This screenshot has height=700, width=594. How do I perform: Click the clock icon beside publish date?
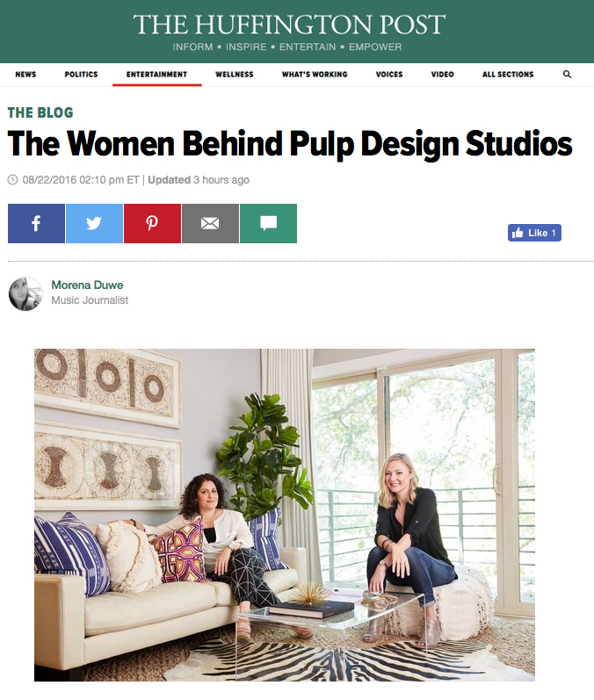[12, 180]
